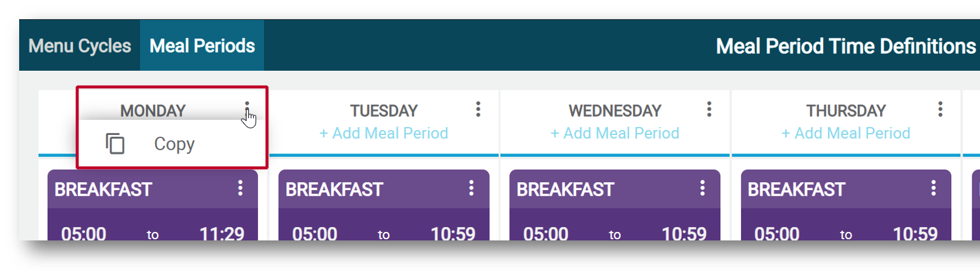Viewport: 980px width, 271px height.
Task: Add Meal Period under Wednesday
Action: (x=615, y=133)
